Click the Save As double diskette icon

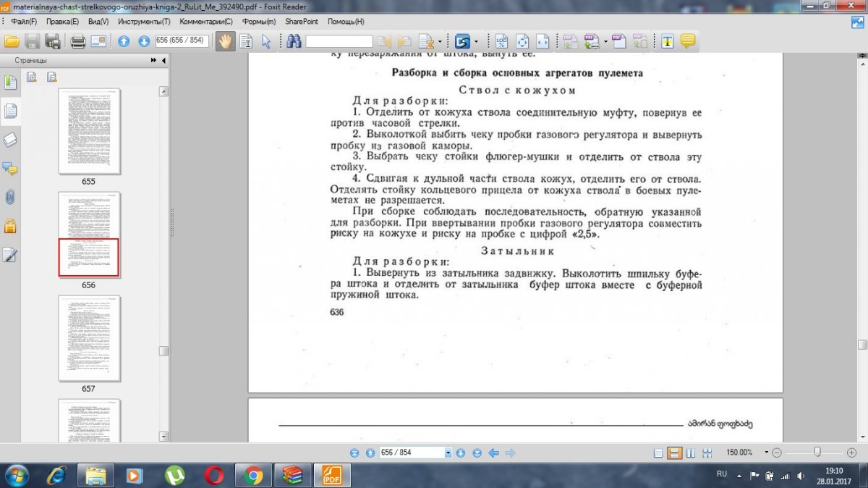click(x=51, y=41)
